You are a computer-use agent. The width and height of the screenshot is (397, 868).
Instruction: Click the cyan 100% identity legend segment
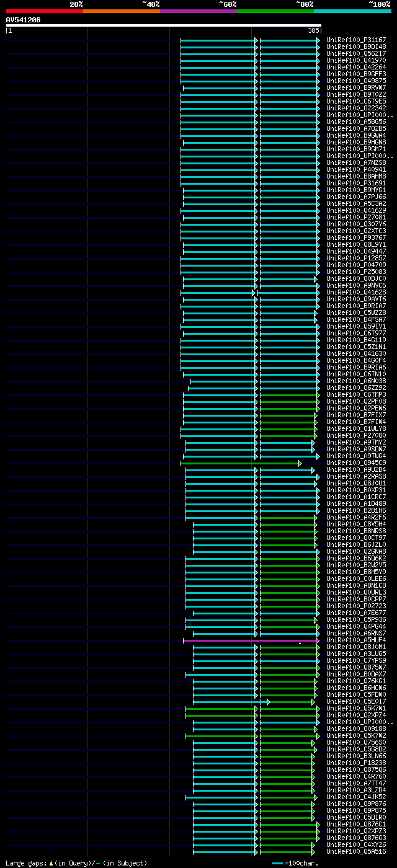pos(352,11)
